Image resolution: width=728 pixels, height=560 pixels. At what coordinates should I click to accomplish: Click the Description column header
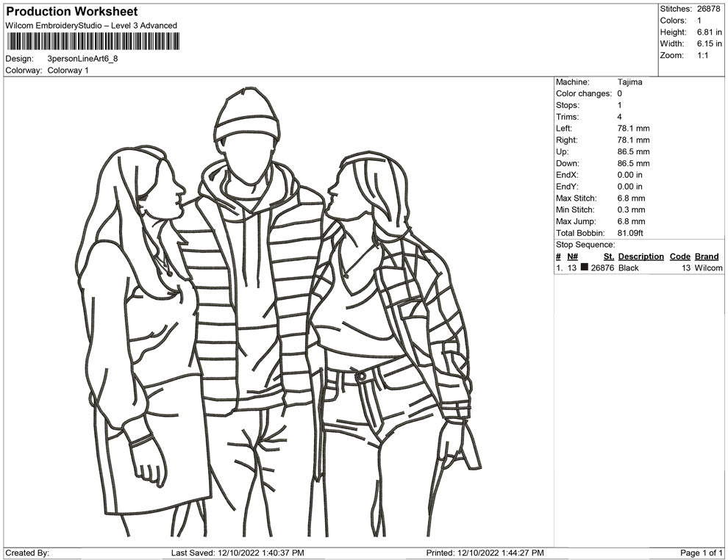tap(640, 256)
